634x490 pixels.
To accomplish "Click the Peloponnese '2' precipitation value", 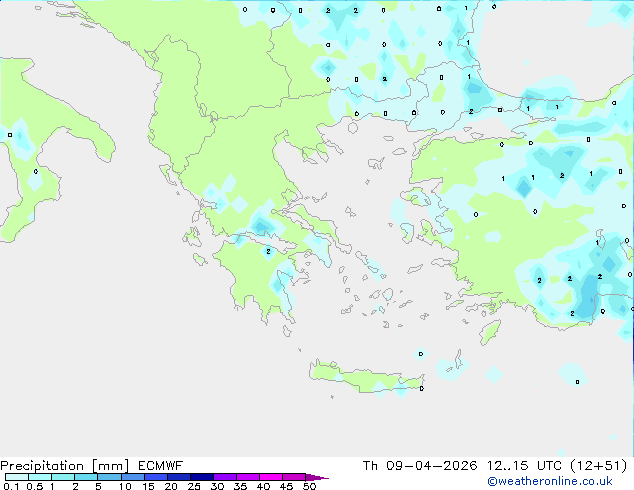I will pos(268,251).
